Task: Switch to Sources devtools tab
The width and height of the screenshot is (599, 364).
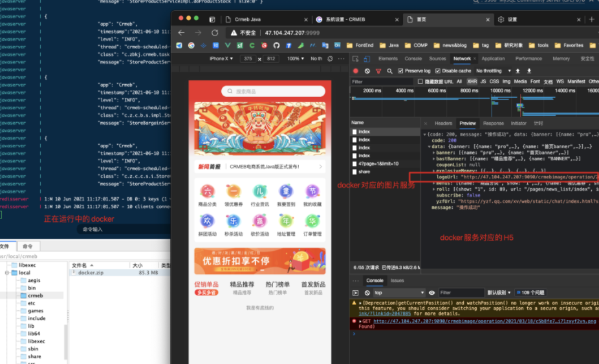Action: coord(437,59)
